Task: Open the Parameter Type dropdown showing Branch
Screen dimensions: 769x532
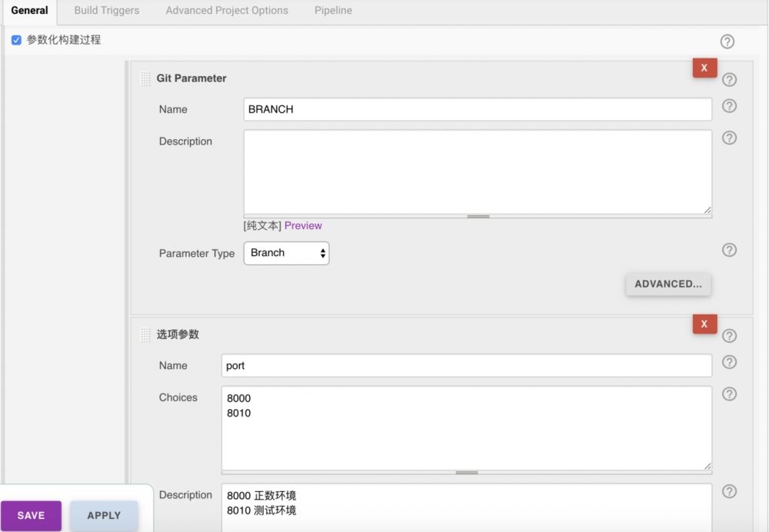Action: pyautogui.click(x=286, y=253)
